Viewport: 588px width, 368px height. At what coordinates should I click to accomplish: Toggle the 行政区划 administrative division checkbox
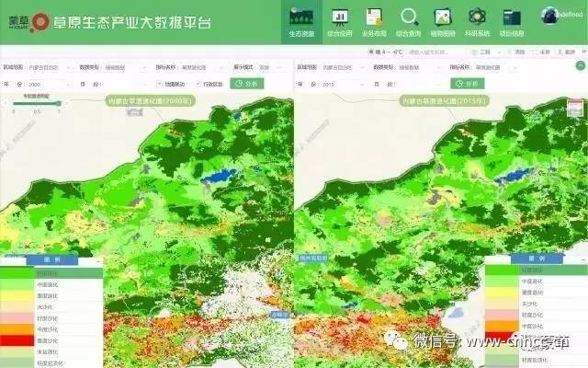tap(198, 84)
